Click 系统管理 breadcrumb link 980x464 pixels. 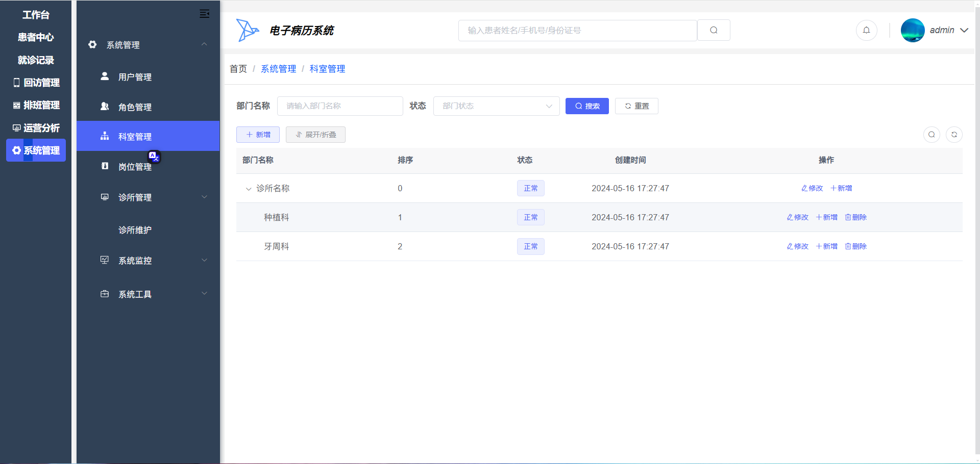pos(278,69)
